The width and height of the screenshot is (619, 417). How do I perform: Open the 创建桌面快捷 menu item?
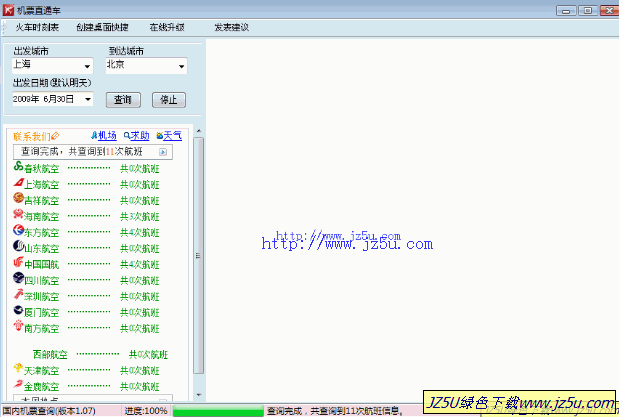[x=102, y=27]
